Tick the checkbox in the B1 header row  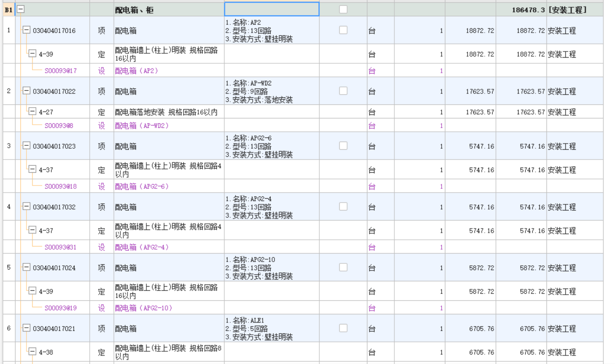coord(343,9)
